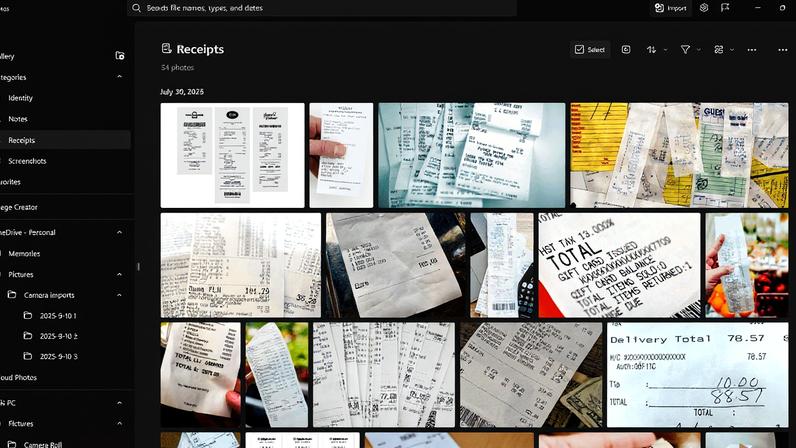This screenshot has height=448, width=796.
Task: Open the Camera Roll folder
Action: (43, 444)
